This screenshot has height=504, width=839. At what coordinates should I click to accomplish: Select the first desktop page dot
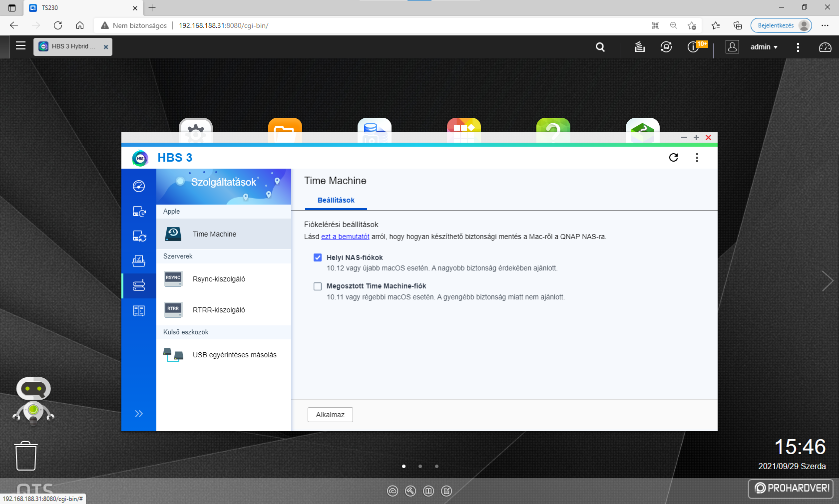pyautogui.click(x=404, y=466)
